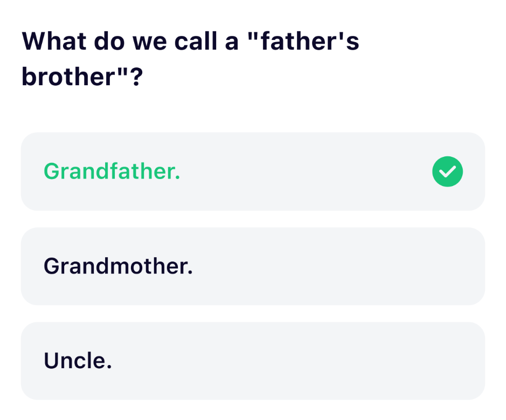
Task: Select the second answer in the list
Action: 253,266
